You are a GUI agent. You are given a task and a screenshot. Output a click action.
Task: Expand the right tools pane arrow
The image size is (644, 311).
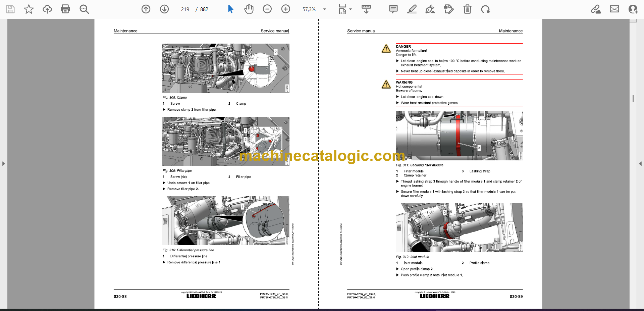click(x=640, y=164)
